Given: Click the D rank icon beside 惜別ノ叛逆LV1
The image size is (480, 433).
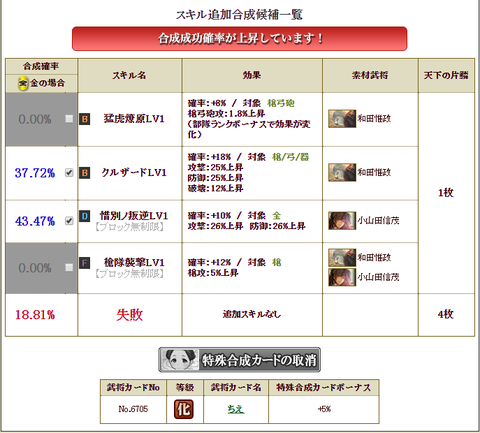Looking at the screenshot, I should tap(85, 216).
